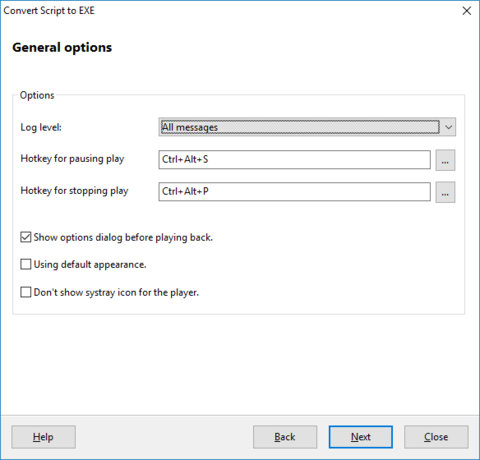Uncheck Show options dialog checkbox
Image resolution: width=480 pixels, height=460 pixels.
pyautogui.click(x=26, y=237)
